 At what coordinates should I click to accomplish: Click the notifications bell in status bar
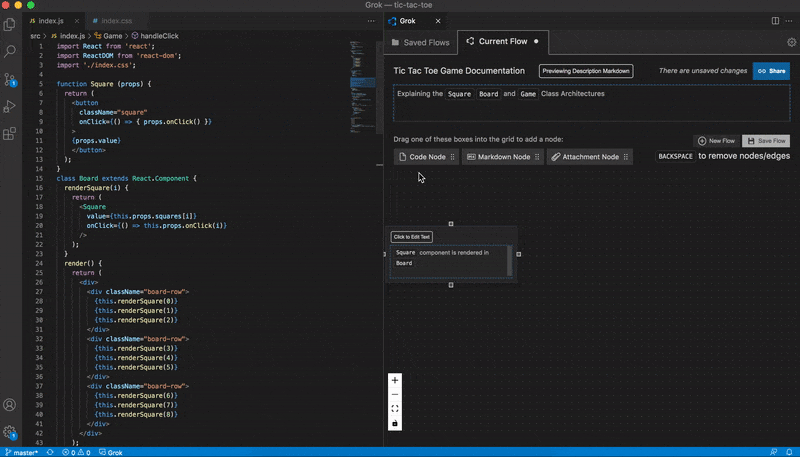pos(789,452)
